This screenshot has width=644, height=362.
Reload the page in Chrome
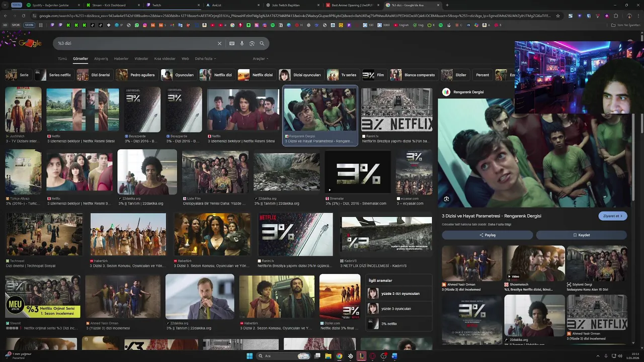click(x=23, y=16)
